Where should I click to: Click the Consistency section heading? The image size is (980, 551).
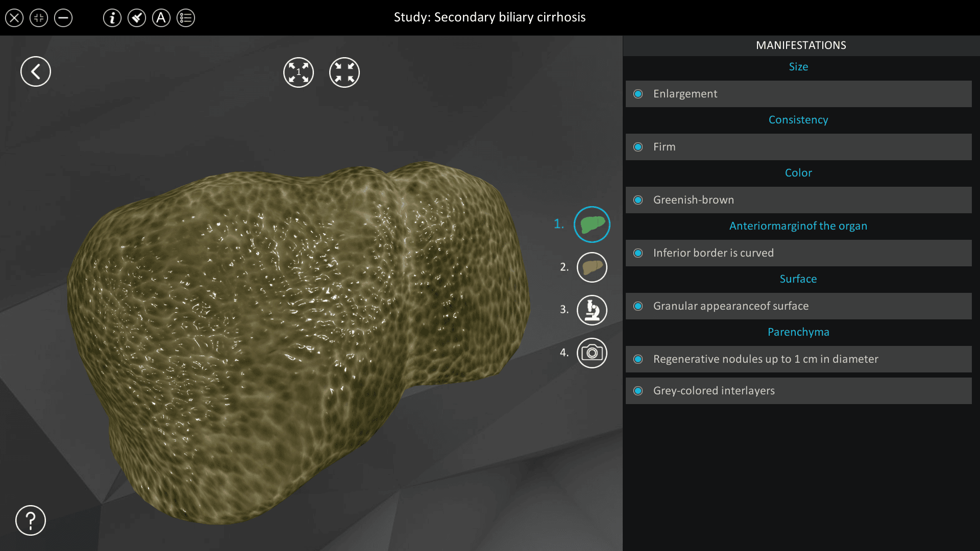[x=798, y=120]
